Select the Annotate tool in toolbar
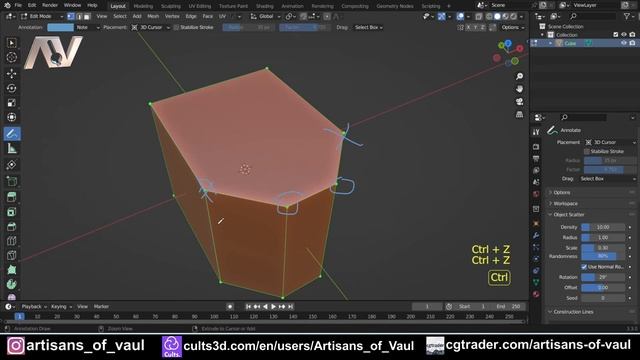 [x=12, y=133]
